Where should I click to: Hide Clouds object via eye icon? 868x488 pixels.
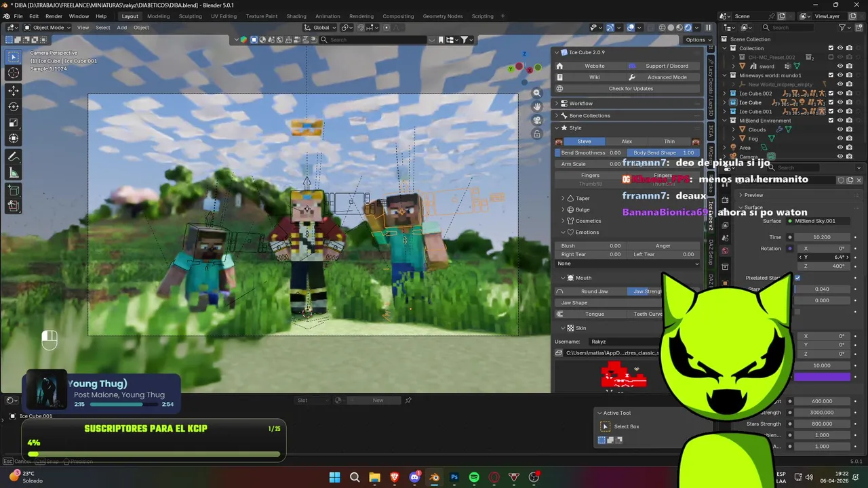click(840, 129)
